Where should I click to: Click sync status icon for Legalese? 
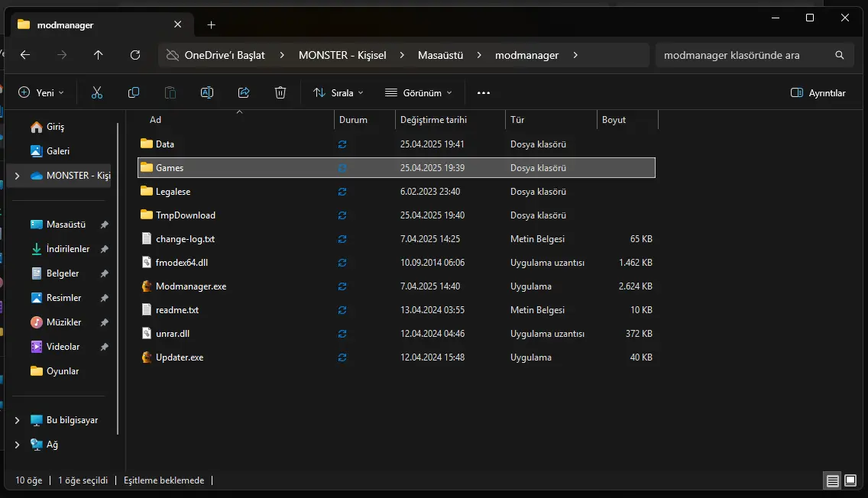point(342,192)
